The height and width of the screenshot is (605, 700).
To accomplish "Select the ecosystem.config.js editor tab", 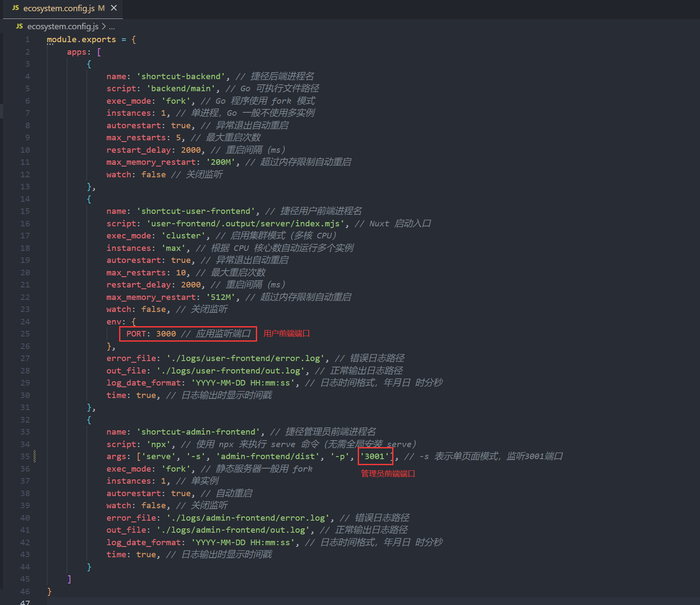I will tap(63, 9).
